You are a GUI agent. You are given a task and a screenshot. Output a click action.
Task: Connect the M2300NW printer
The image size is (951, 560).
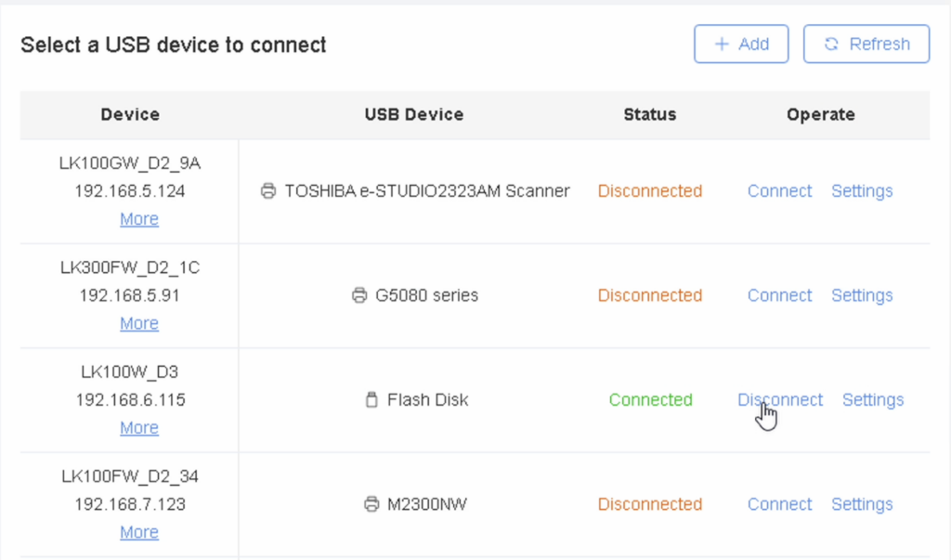(x=779, y=504)
